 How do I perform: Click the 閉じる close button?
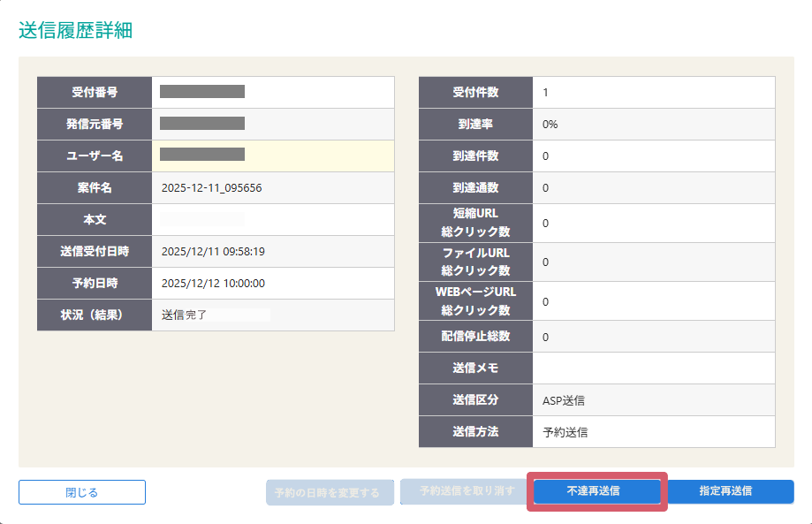coord(81,492)
